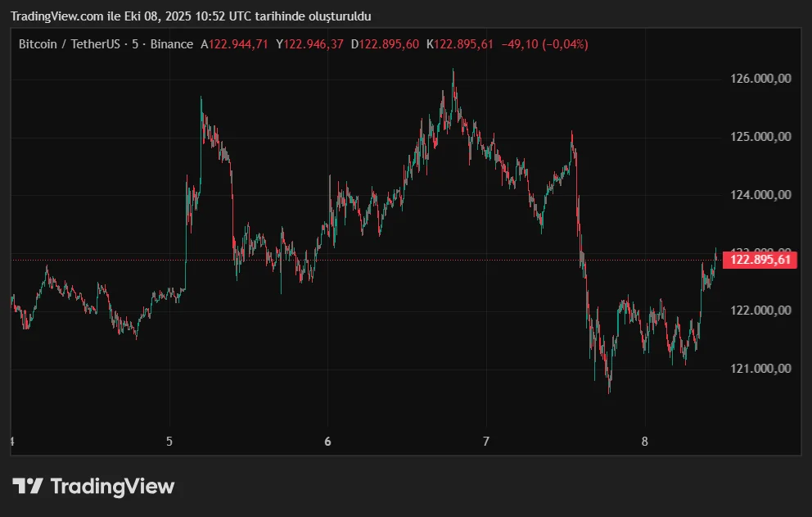Click the 126.000,00 price axis label
812x517 pixels.
click(760, 79)
